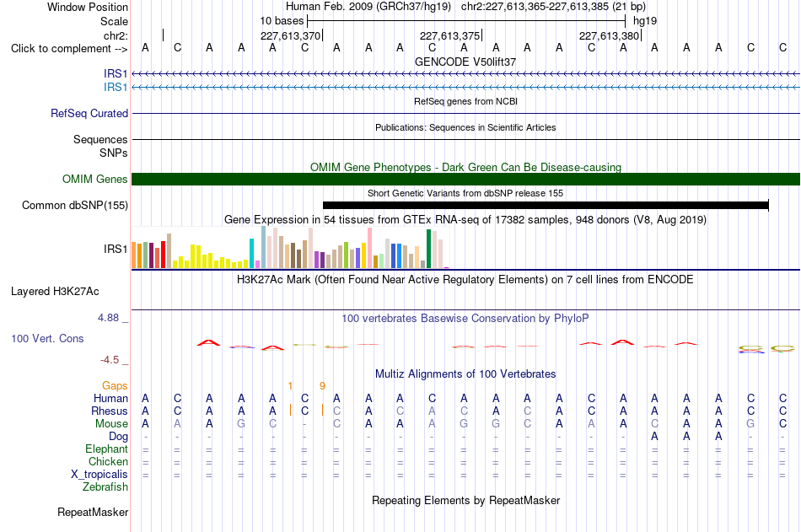Click the orange gap number 9
This screenshot has width=801, height=532.
pos(322,386)
